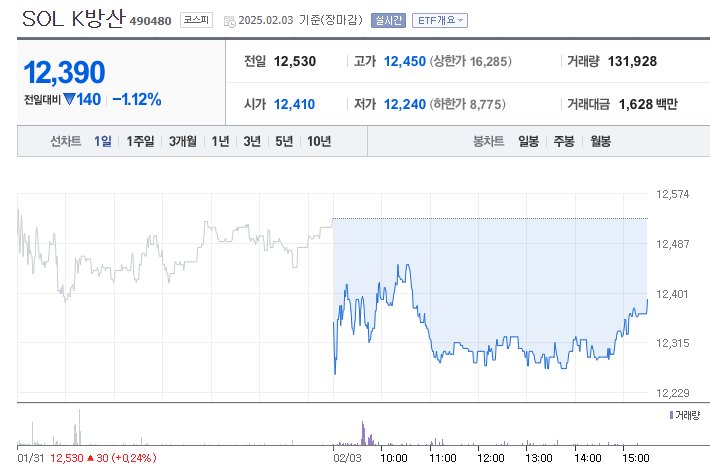Click the 12,229 y-axis label
Screen dimensions: 710x476
(x=672, y=393)
